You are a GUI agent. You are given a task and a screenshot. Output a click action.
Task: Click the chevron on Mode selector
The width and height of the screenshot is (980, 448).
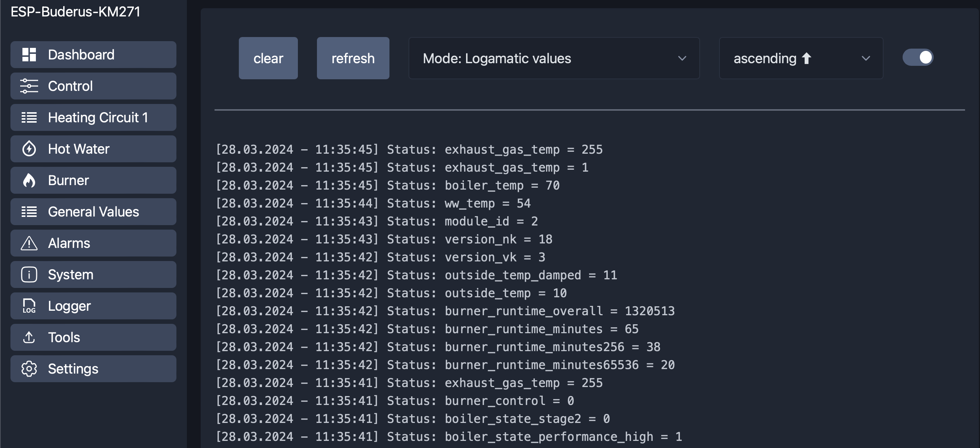(x=682, y=59)
